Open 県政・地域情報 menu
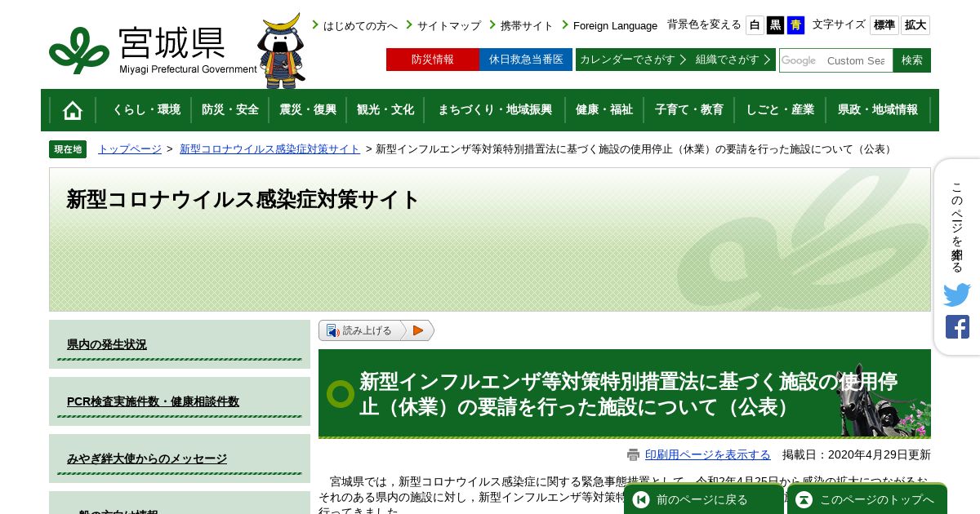980x514 pixels. point(878,110)
